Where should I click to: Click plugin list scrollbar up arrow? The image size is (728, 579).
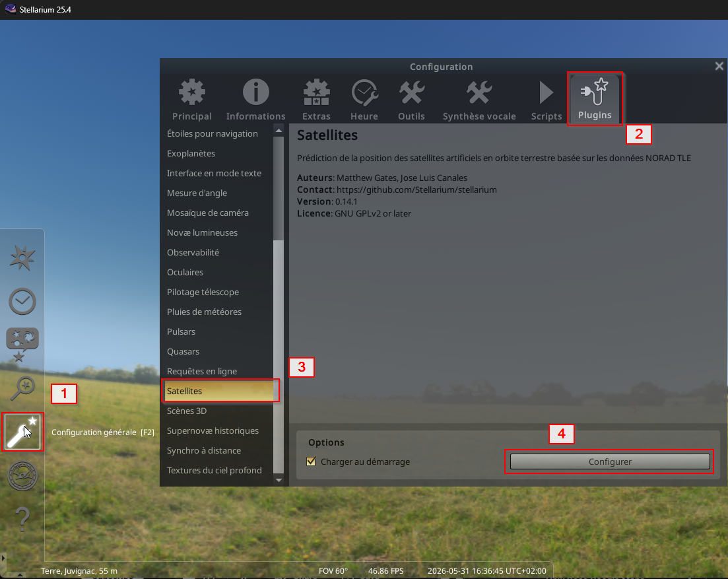279,131
